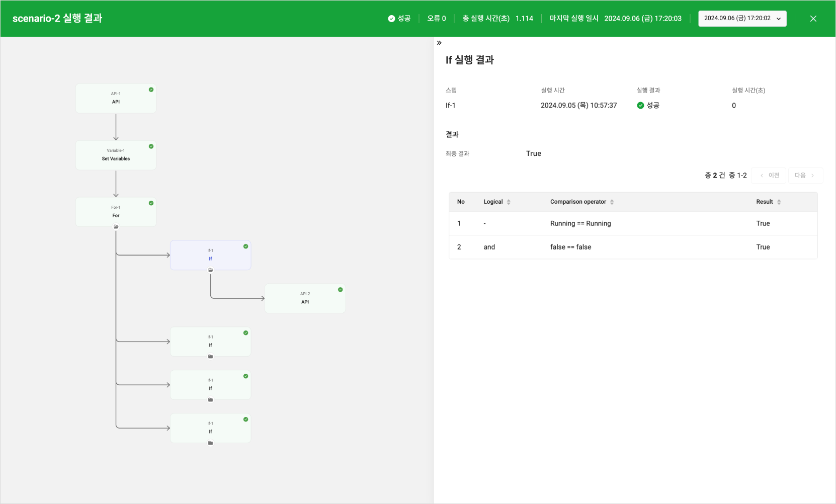Viewport: 836px width, 504px height.
Task: Click success check on bottom If-1 node
Action: 246,419
